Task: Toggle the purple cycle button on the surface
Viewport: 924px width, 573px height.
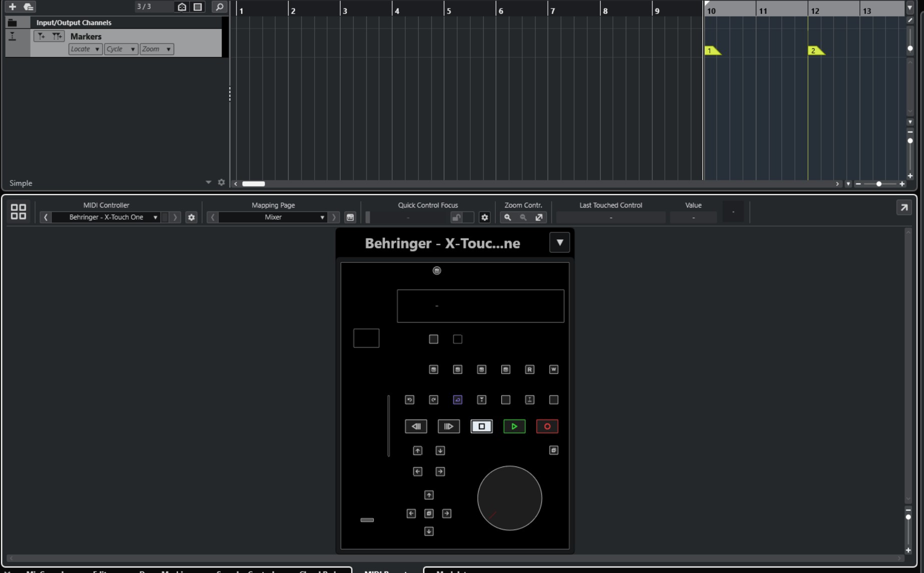Action: point(458,399)
